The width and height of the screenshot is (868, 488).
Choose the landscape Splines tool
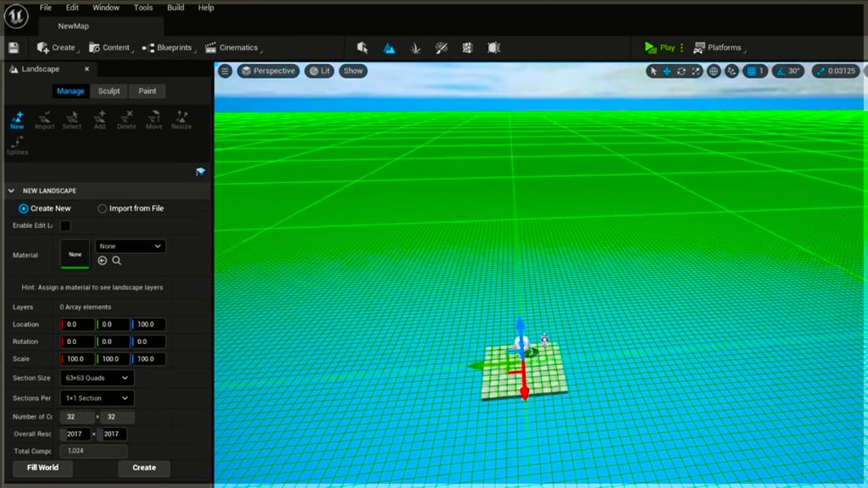tap(17, 146)
